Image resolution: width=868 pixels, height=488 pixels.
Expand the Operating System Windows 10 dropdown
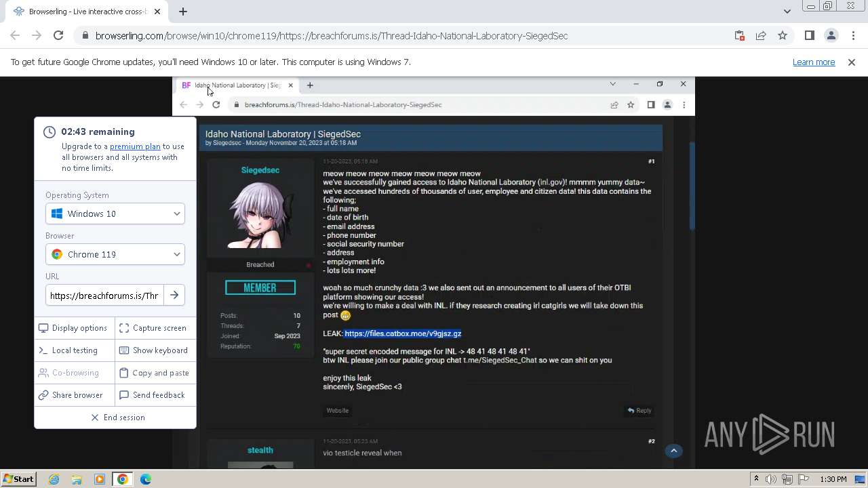(115, 214)
